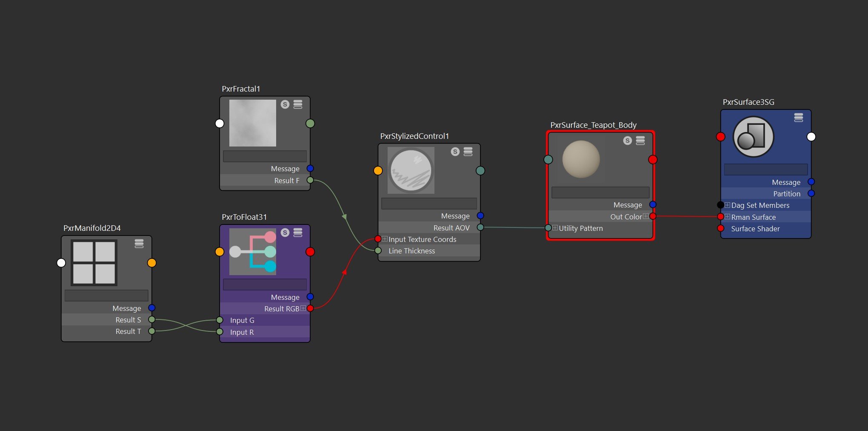Expand the Utility Pattern input on PxrSurface_Teapot_Body
This screenshot has height=431, width=868.
click(x=554, y=228)
